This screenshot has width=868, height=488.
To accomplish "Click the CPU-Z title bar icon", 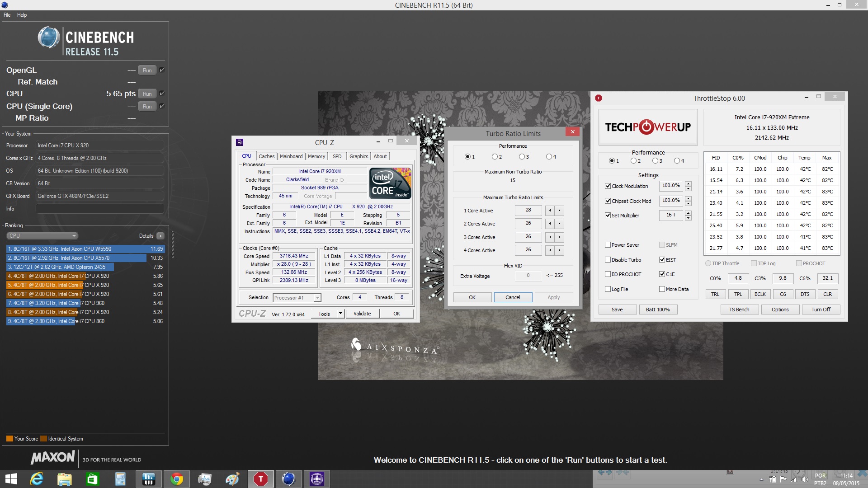I will point(240,142).
